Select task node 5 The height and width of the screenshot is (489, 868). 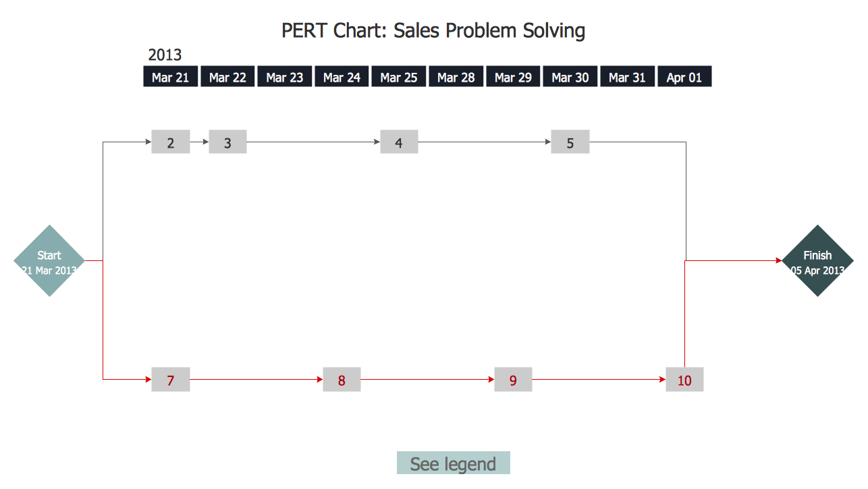pos(570,142)
